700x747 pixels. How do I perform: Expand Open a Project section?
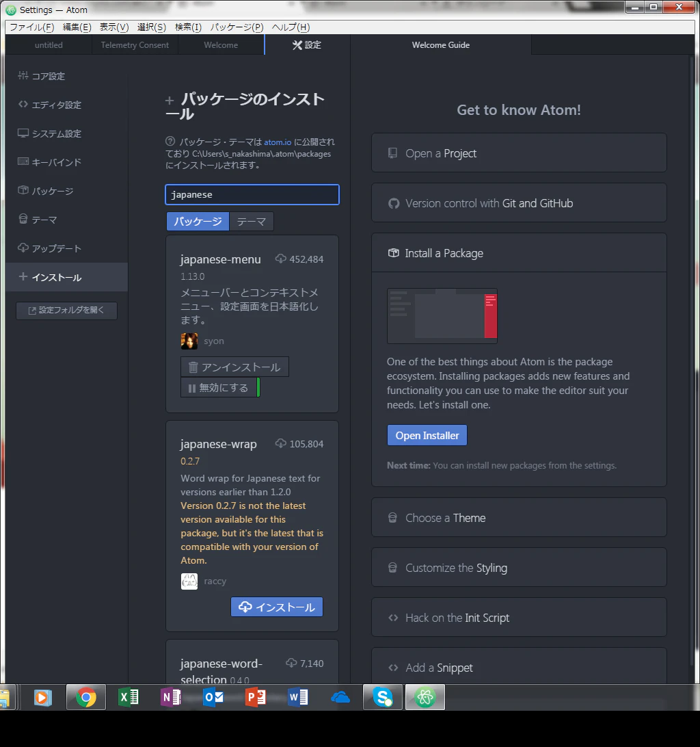click(x=519, y=153)
